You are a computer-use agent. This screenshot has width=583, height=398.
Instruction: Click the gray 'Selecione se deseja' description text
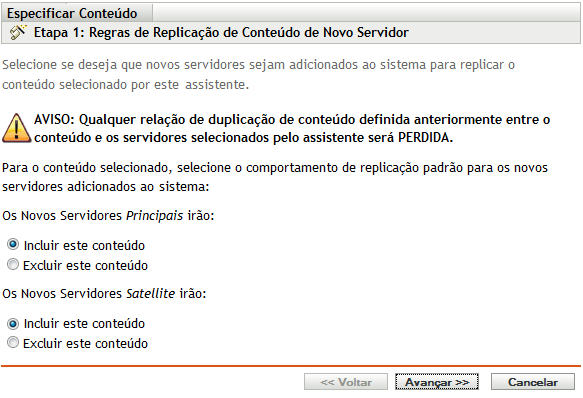pyautogui.click(x=258, y=75)
